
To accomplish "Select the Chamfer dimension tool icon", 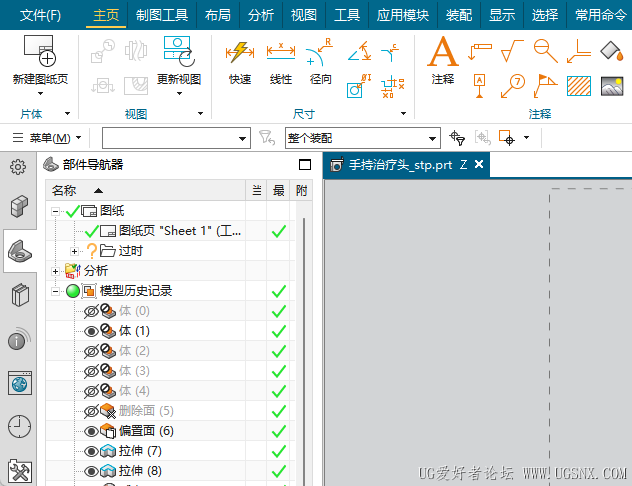I will point(390,52).
